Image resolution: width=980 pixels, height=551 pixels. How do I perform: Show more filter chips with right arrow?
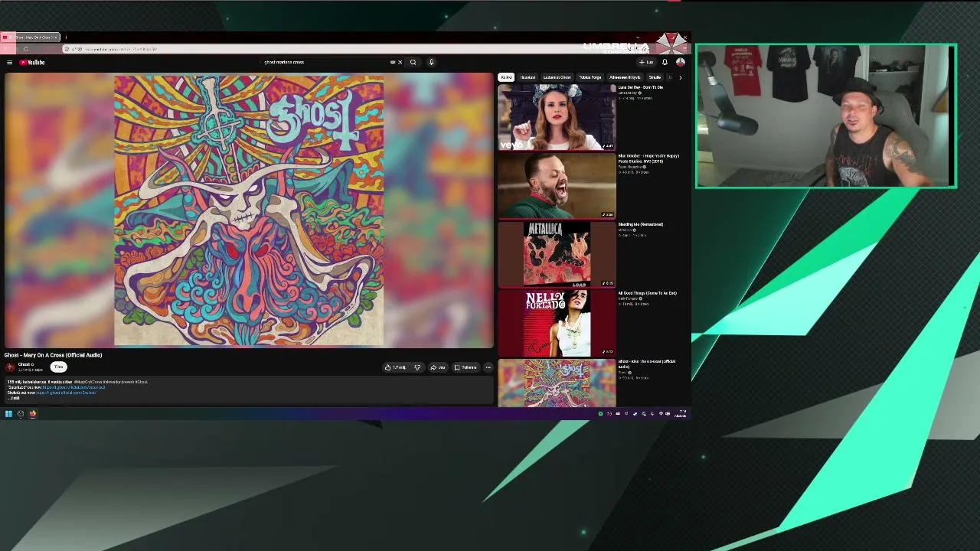coord(680,77)
